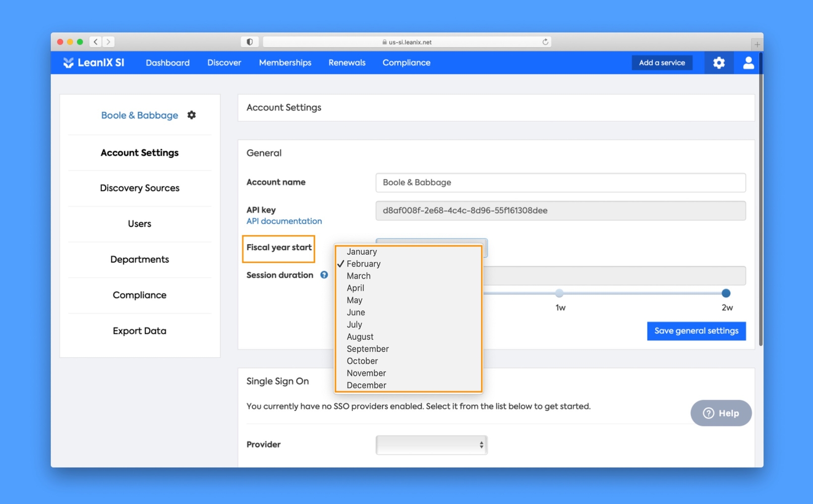Open the Discover nav item
Image resolution: width=813 pixels, height=504 pixels.
tap(224, 63)
